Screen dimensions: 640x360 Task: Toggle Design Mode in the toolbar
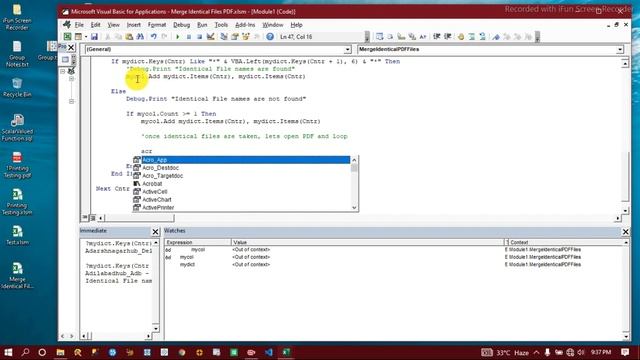(210, 37)
